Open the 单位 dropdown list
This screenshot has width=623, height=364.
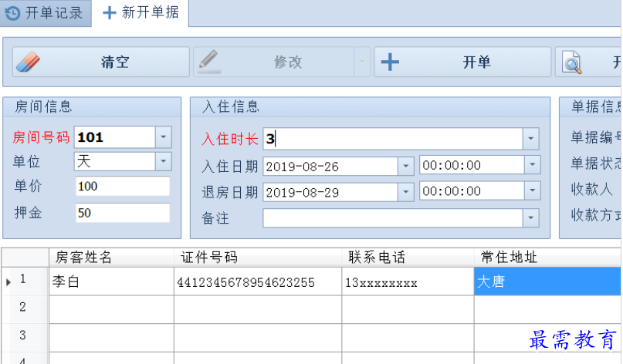coord(163,161)
